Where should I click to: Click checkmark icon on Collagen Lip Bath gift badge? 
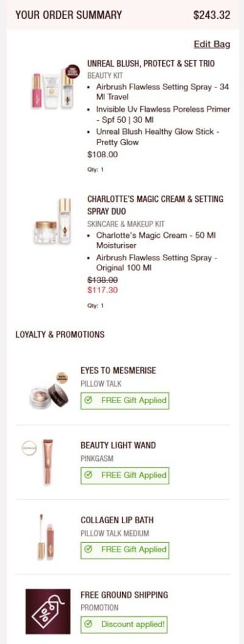point(87,550)
